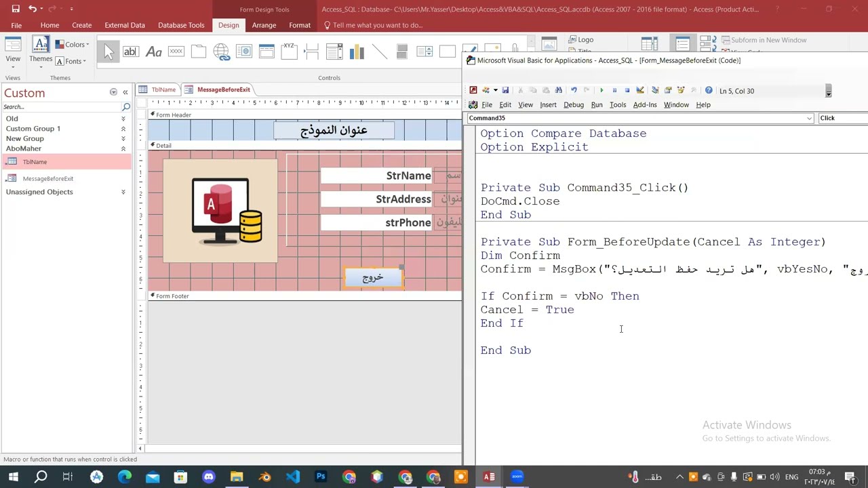Select TblName table in navigation pane
Viewport: 868px width, 488px height.
click(66, 162)
